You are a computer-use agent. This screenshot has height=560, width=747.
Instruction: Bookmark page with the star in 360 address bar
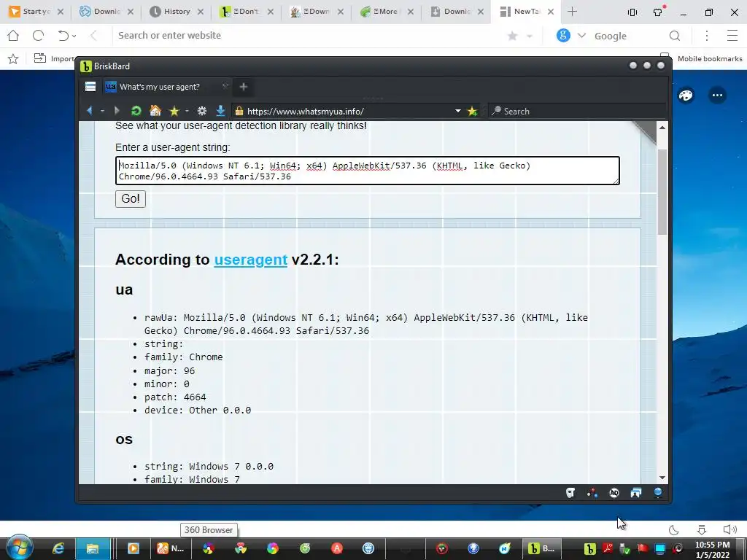click(x=513, y=36)
